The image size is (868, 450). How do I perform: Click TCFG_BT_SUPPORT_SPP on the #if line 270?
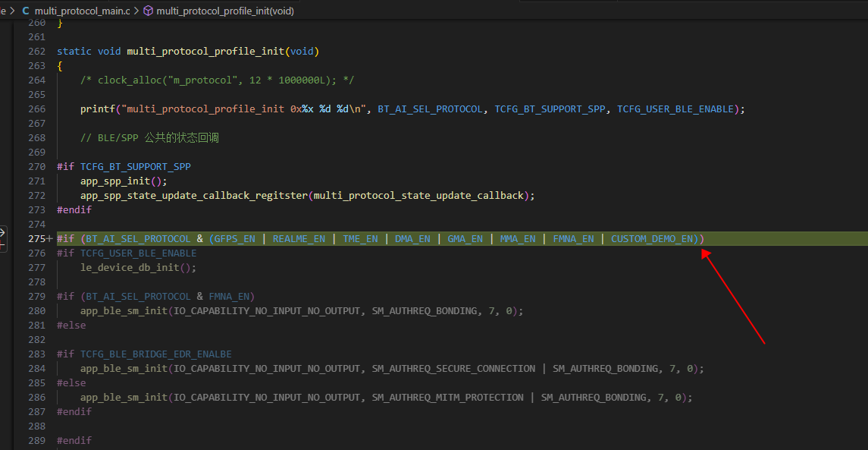click(x=136, y=167)
